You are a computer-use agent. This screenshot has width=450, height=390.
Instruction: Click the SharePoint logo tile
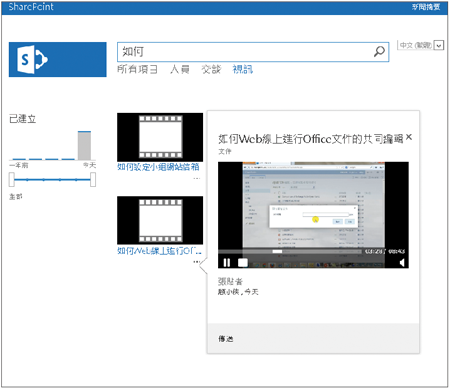[x=58, y=60]
